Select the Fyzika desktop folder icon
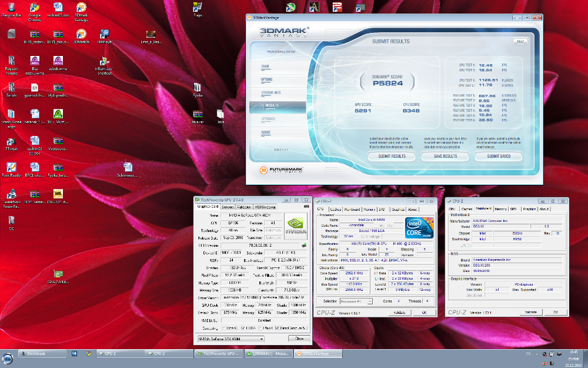The height and width of the screenshot is (368, 588). click(x=198, y=89)
